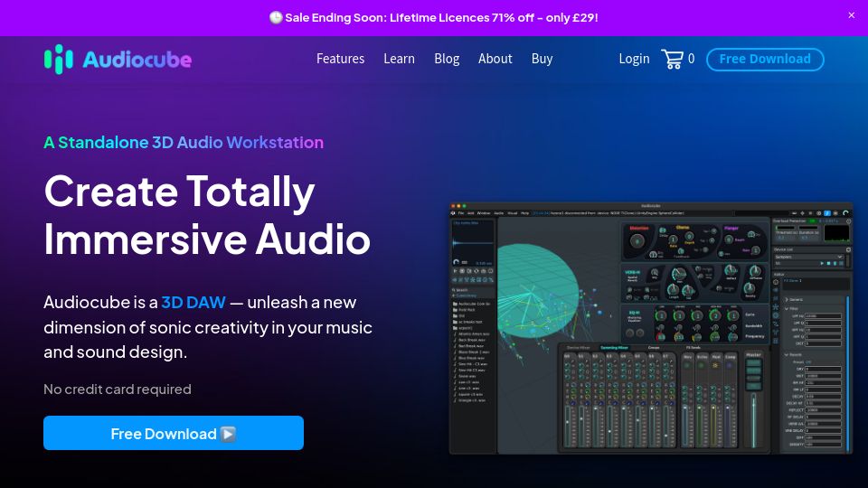The width and height of the screenshot is (868, 488).
Task: Open the Samplers dropdown in the device list
Action: point(808,257)
